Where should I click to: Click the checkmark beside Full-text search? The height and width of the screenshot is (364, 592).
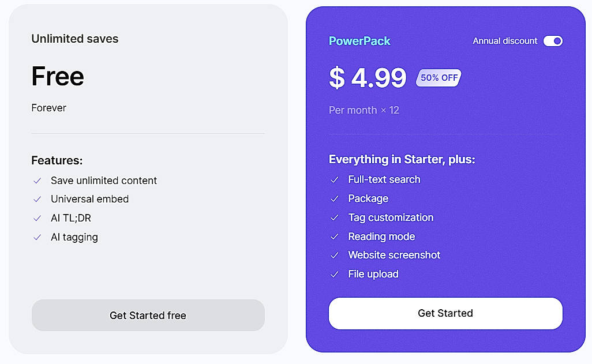[335, 179]
